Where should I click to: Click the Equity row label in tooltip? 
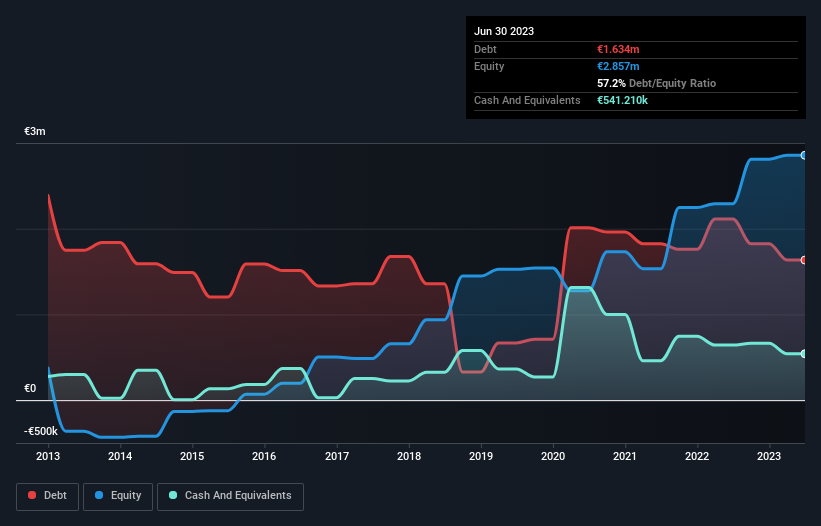click(489, 66)
